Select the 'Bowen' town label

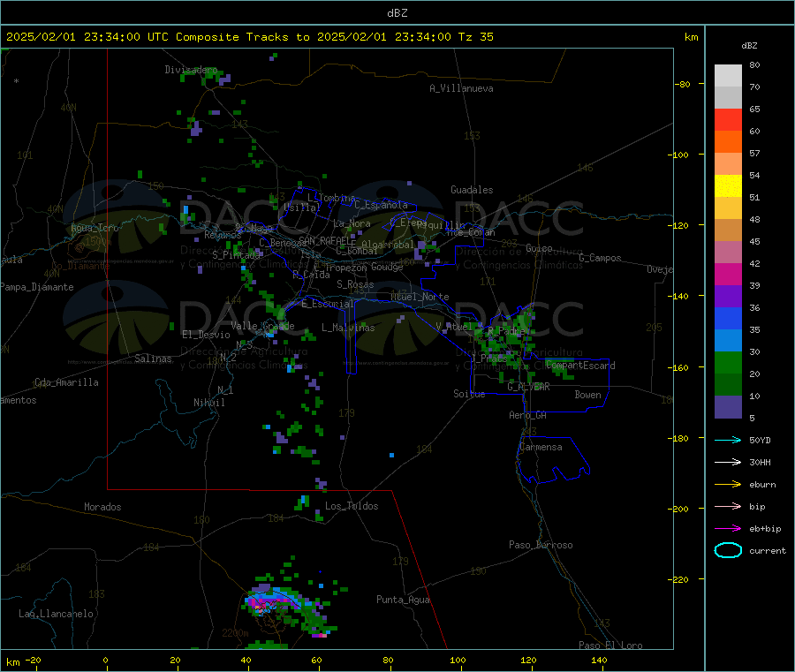[x=588, y=395]
